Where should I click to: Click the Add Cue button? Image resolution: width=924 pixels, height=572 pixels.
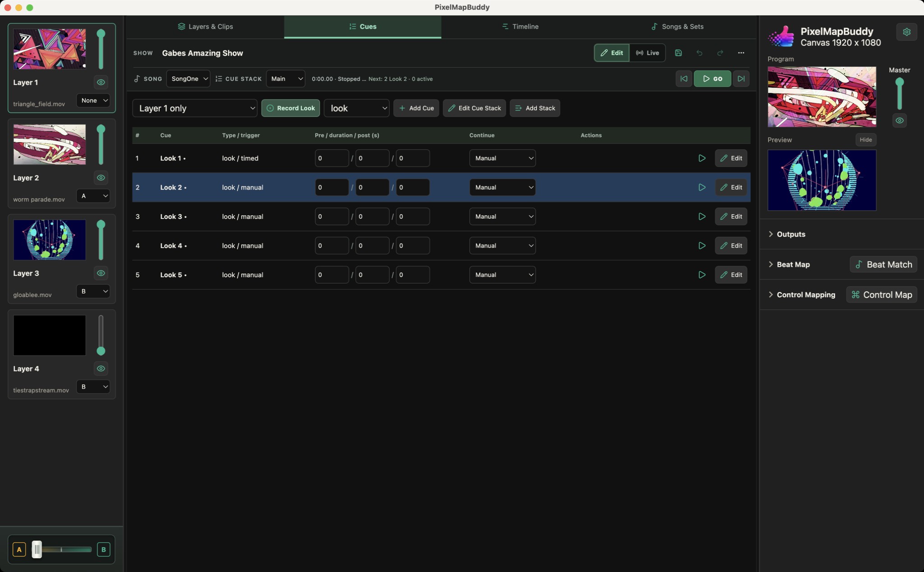[416, 108]
